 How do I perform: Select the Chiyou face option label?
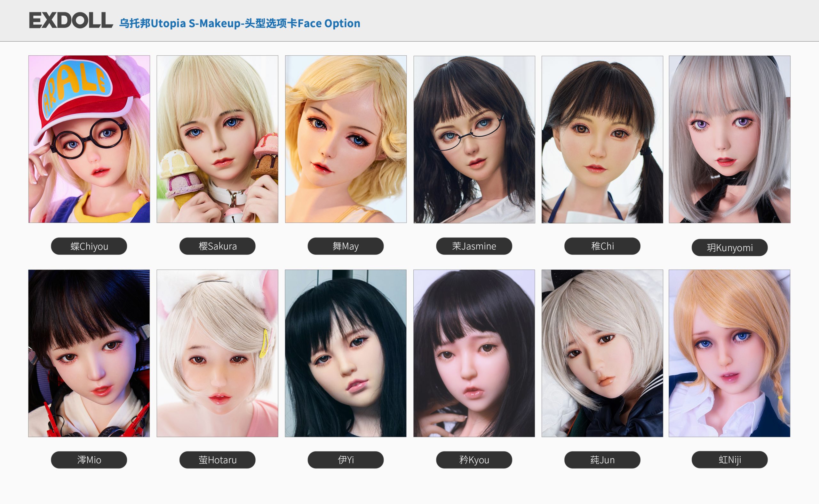click(x=89, y=246)
